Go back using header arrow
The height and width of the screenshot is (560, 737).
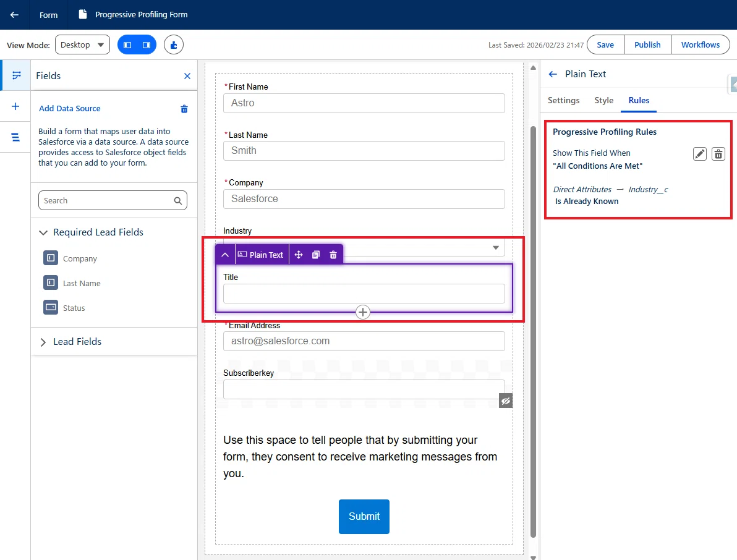point(15,15)
